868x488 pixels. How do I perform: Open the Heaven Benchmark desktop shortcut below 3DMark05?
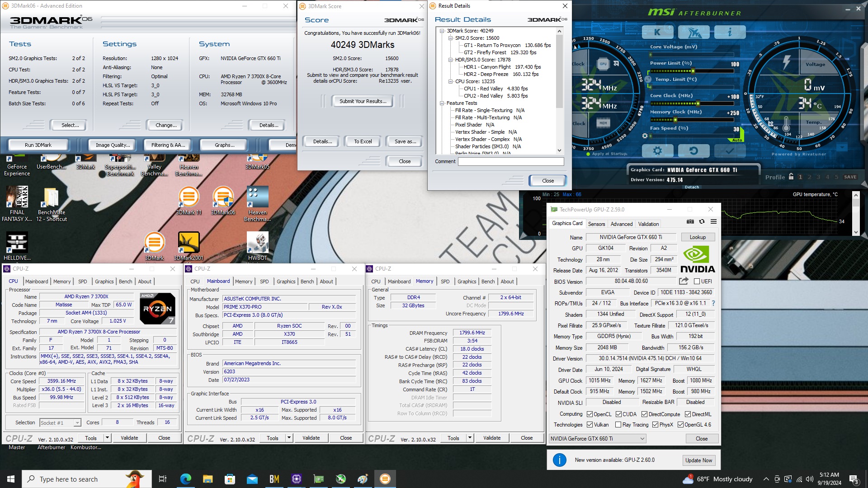(258, 204)
